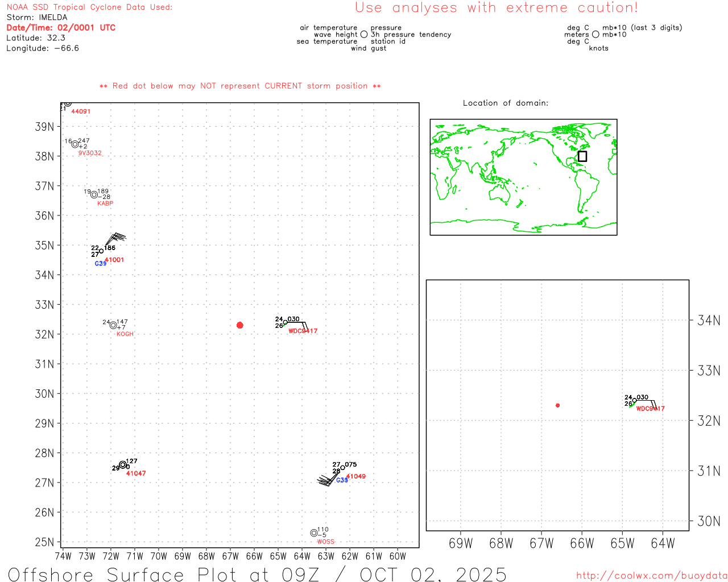Image resolution: width=728 pixels, height=582 pixels.
Task: Select the red storm position dot on main map
Action: [x=240, y=325]
